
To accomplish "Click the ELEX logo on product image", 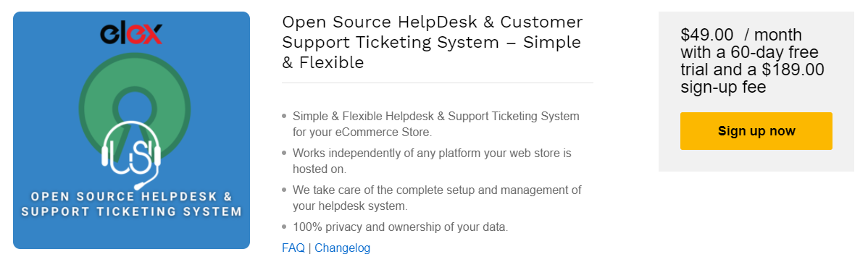I will 131,34.
